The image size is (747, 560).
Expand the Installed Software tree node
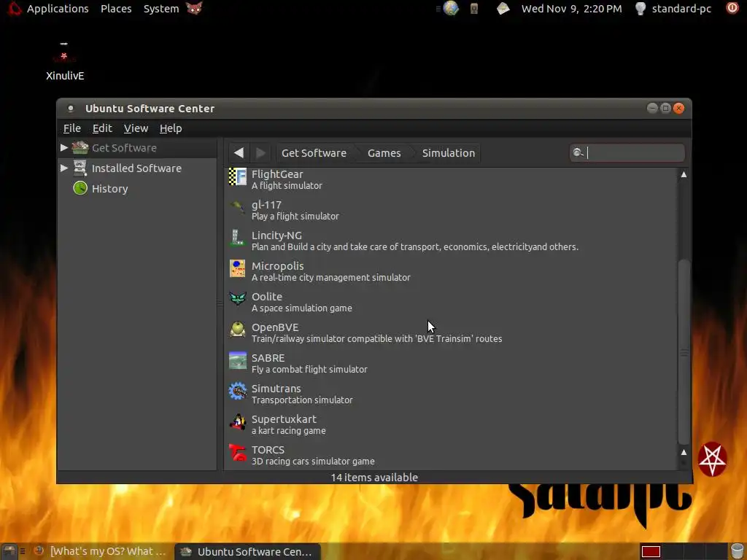pyautogui.click(x=64, y=168)
